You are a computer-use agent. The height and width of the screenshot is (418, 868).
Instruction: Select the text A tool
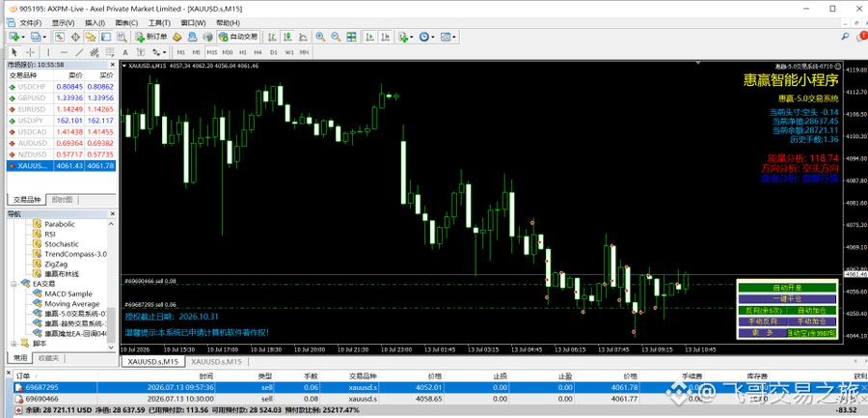125,52
